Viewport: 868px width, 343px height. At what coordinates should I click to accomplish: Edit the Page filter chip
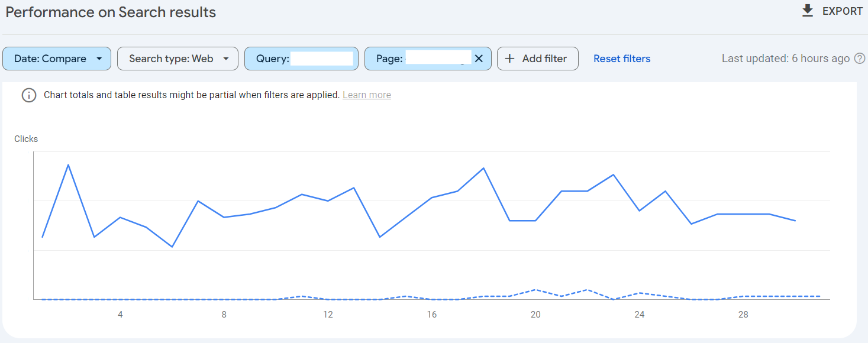pyautogui.click(x=428, y=59)
